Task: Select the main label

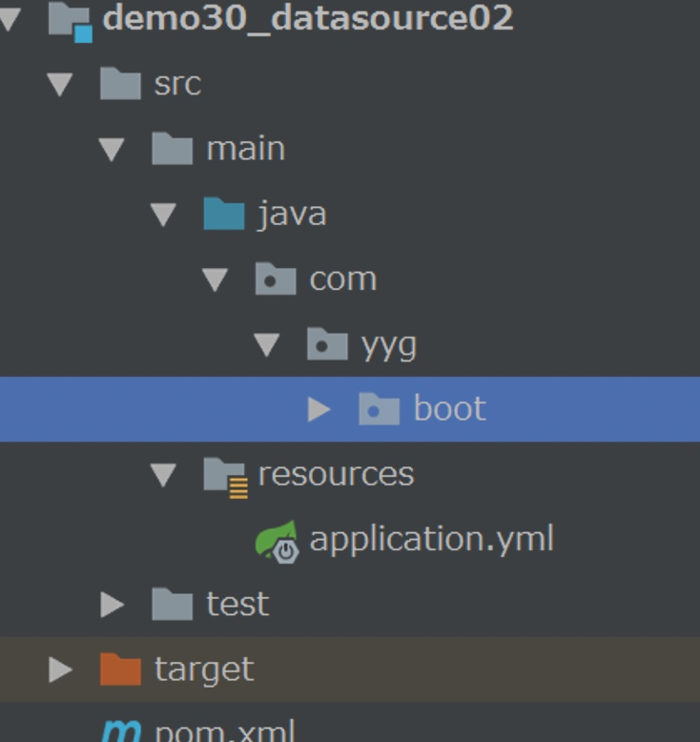Action: click(246, 149)
